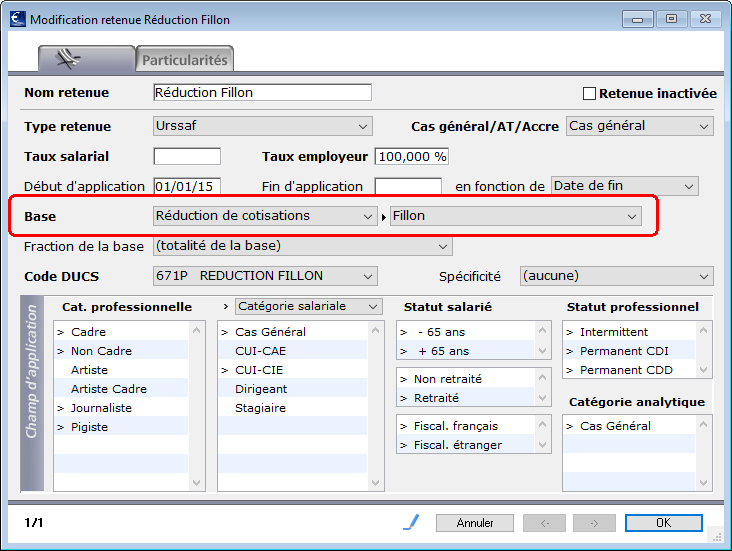
Task: Open the first tab with the deckchair icon
Action: (87, 59)
